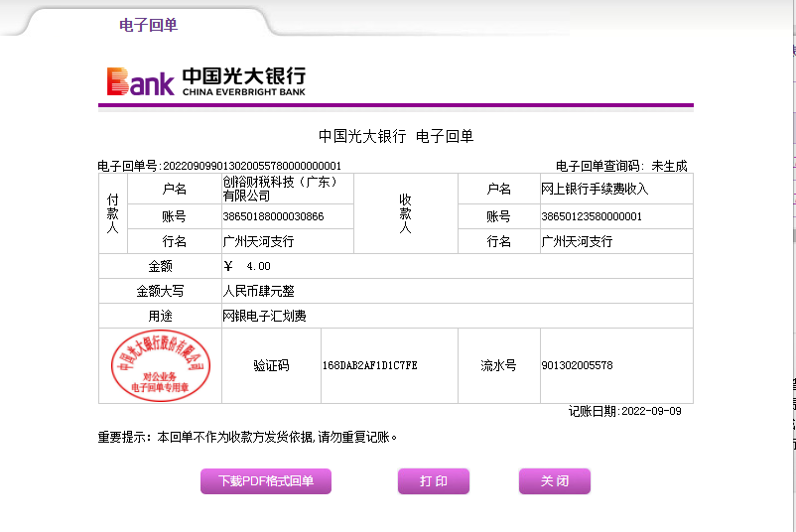Click payer account number 38650188000030866
This screenshot has height=532, width=796.
pos(273,216)
